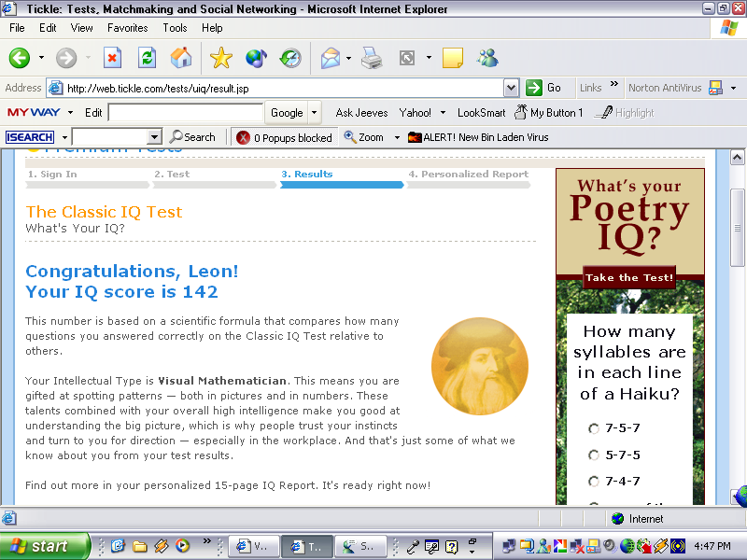Open the Mail icon dropdown arrow
Screen dimensions: 747x560
[348, 58]
